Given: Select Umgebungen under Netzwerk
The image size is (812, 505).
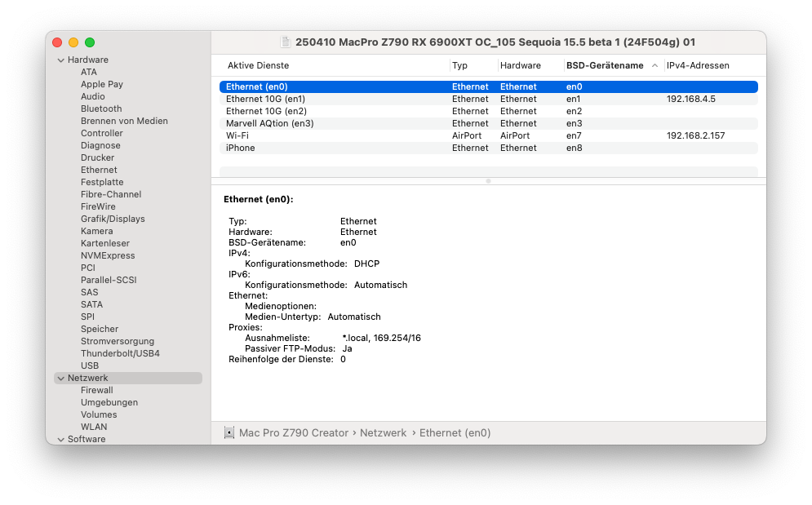Looking at the screenshot, I should tap(109, 402).
